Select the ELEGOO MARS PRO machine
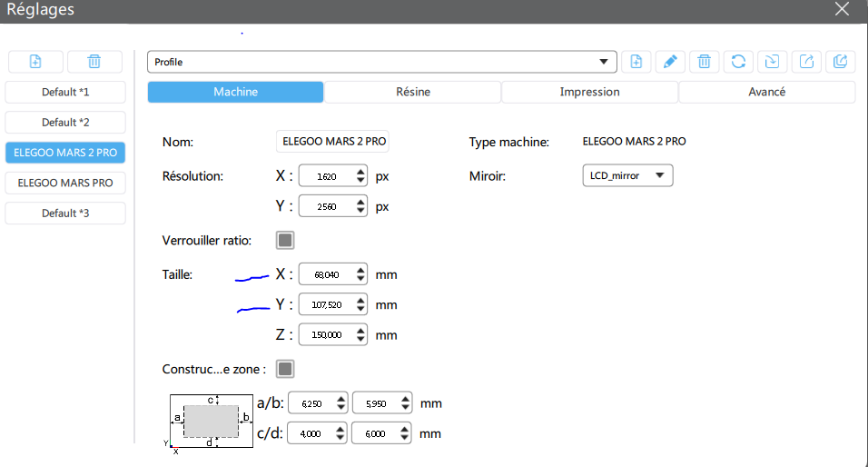 coord(65,183)
